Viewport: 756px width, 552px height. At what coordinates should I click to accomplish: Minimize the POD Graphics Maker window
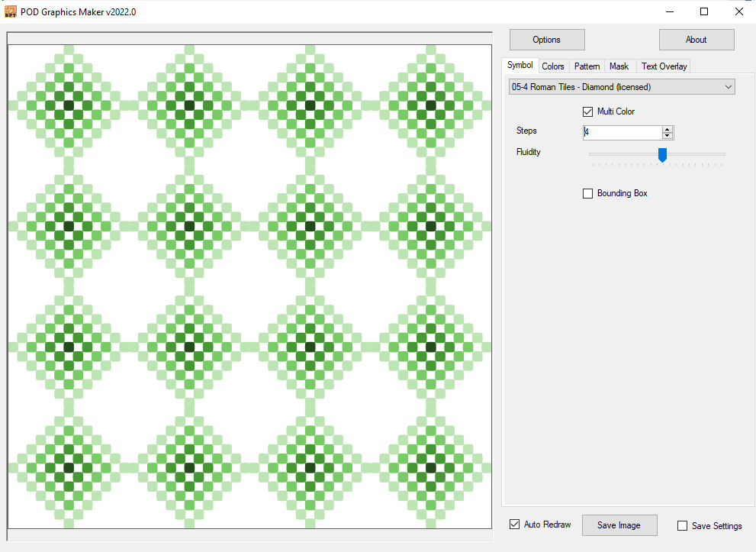tap(670, 11)
